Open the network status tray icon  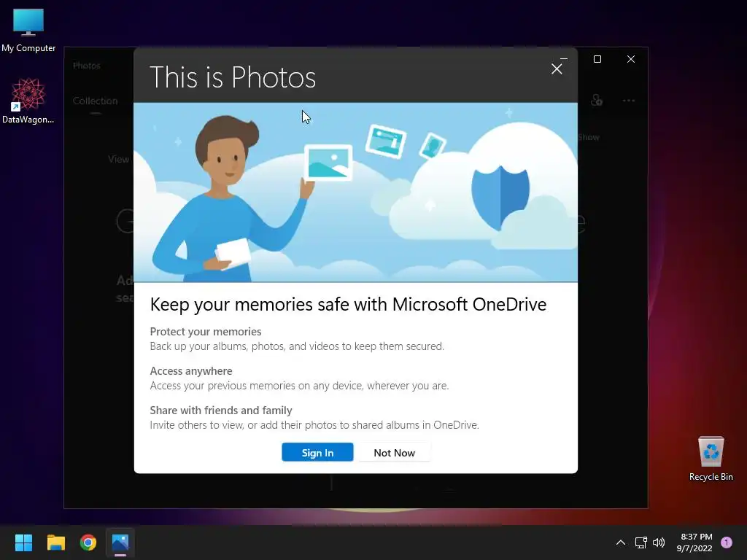[641, 542]
